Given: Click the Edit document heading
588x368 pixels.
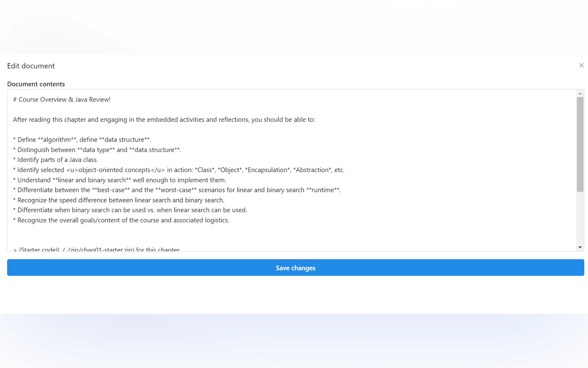Looking at the screenshot, I should pyautogui.click(x=31, y=66).
